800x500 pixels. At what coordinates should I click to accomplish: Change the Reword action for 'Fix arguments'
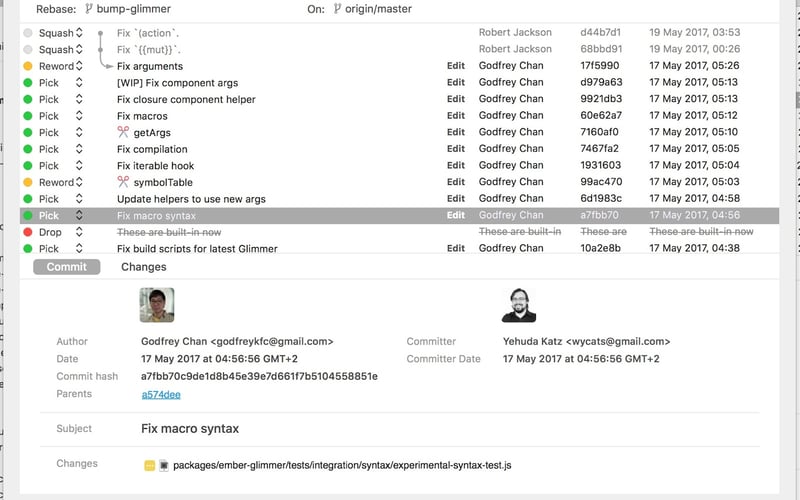click(x=79, y=66)
